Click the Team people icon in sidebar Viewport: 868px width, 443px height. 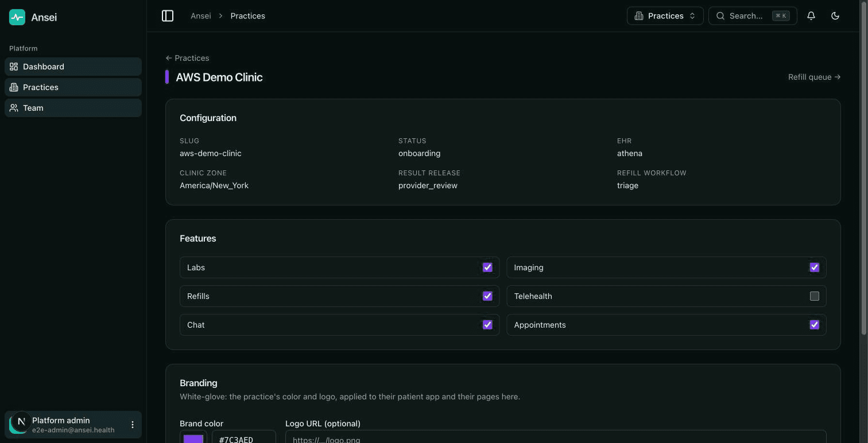(x=14, y=108)
